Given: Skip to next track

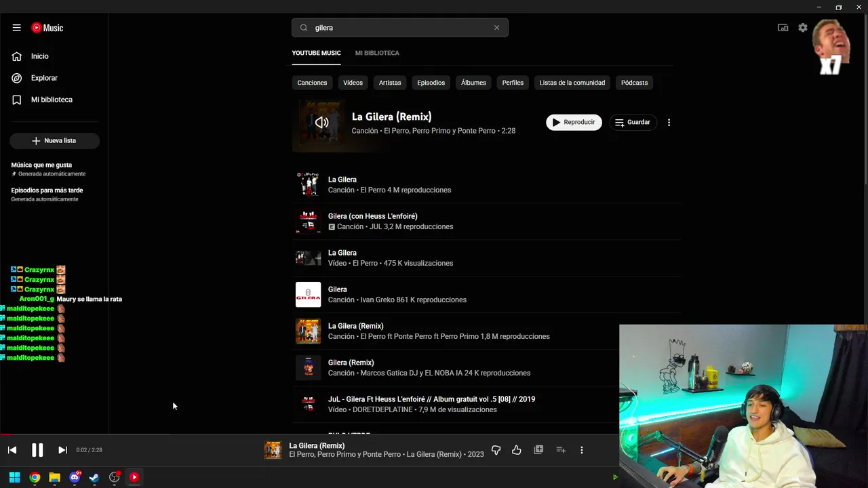Looking at the screenshot, I should (62, 450).
